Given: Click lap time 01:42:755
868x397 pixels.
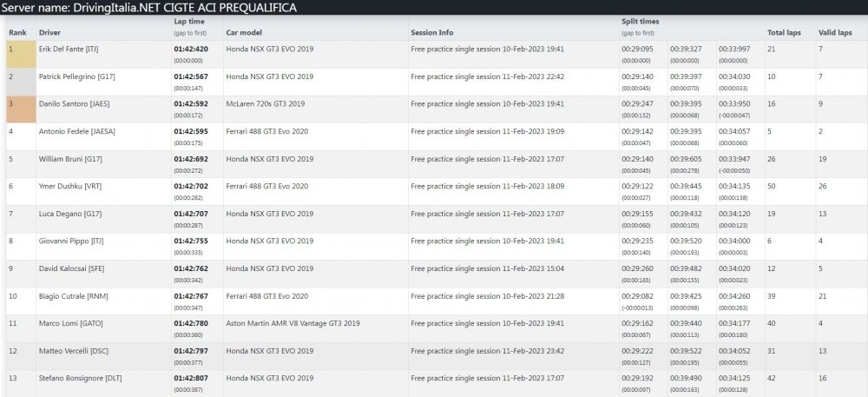Looking at the screenshot, I should 191,242.
